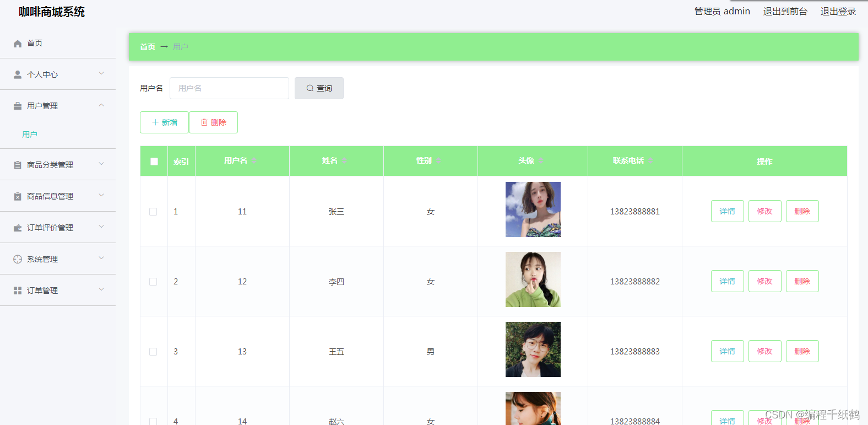This screenshot has height=425, width=868.
Task: Click the avatar photo of 王五
Action: [533, 349]
